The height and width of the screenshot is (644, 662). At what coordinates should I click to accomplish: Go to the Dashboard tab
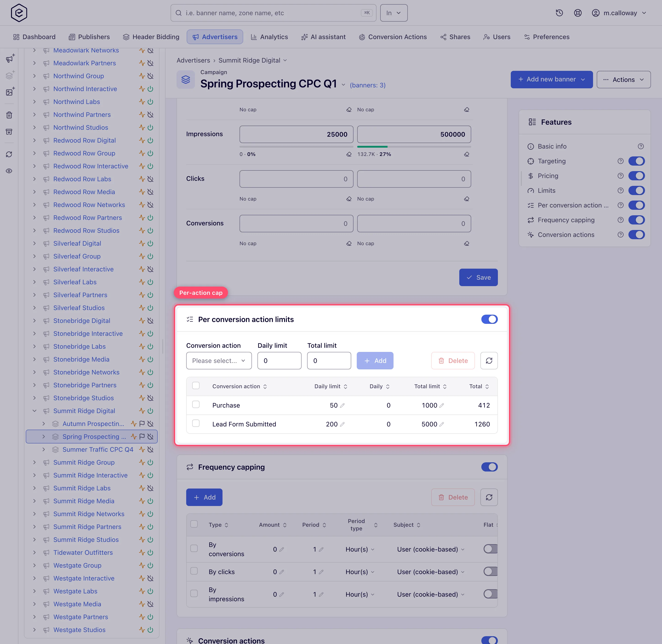pyautogui.click(x=34, y=37)
